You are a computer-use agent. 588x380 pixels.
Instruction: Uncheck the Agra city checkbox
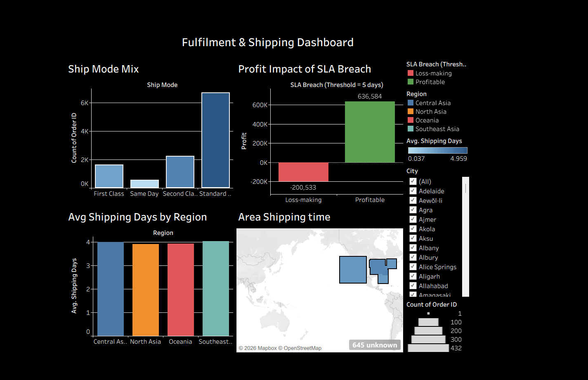[413, 210]
